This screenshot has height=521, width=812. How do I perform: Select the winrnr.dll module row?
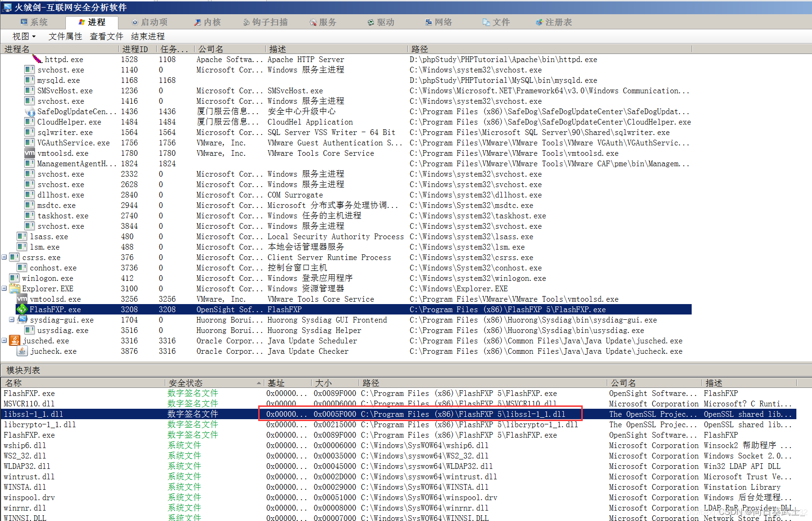pyautogui.click(x=398, y=508)
